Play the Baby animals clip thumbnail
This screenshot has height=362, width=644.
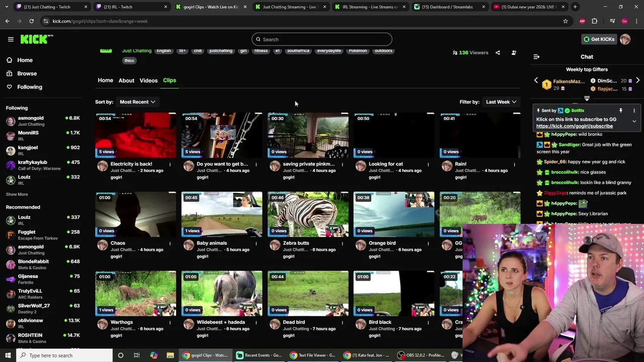[x=222, y=214]
